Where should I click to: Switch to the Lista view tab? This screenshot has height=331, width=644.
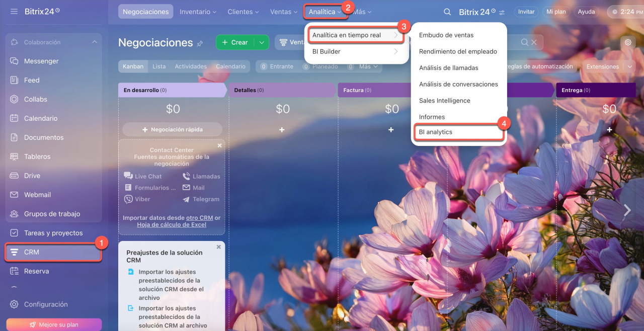pos(159,66)
